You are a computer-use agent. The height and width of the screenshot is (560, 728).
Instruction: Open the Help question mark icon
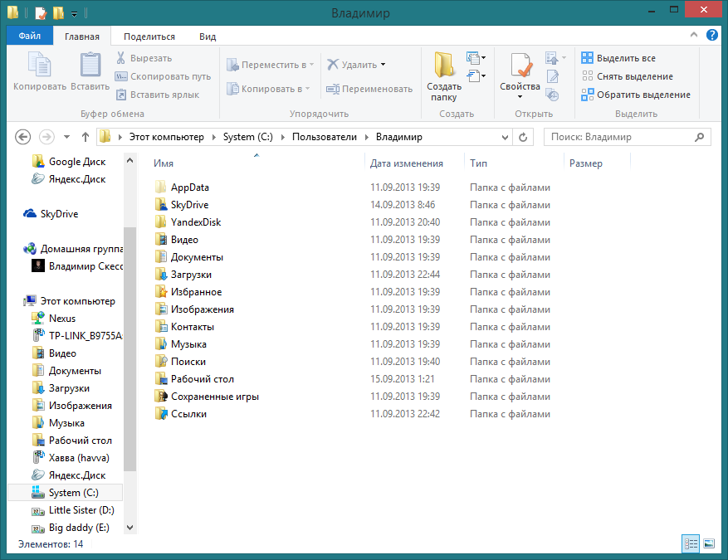click(x=712, y=36)
